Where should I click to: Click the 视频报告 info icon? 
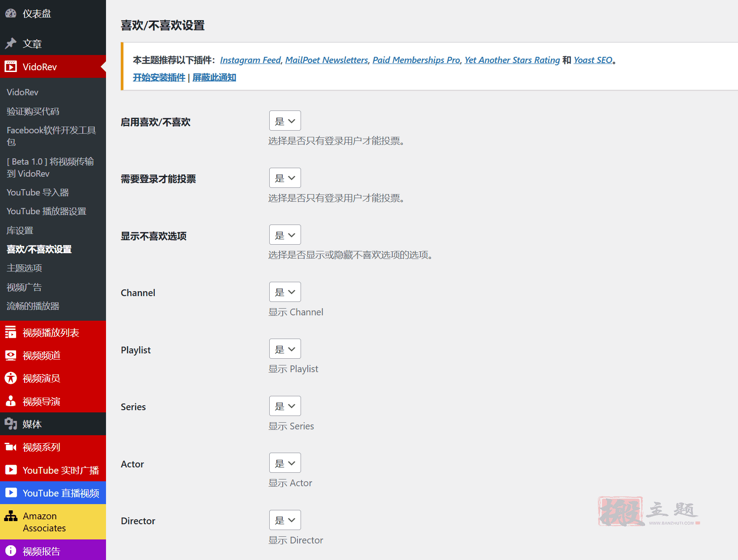(x=11, y=551)
